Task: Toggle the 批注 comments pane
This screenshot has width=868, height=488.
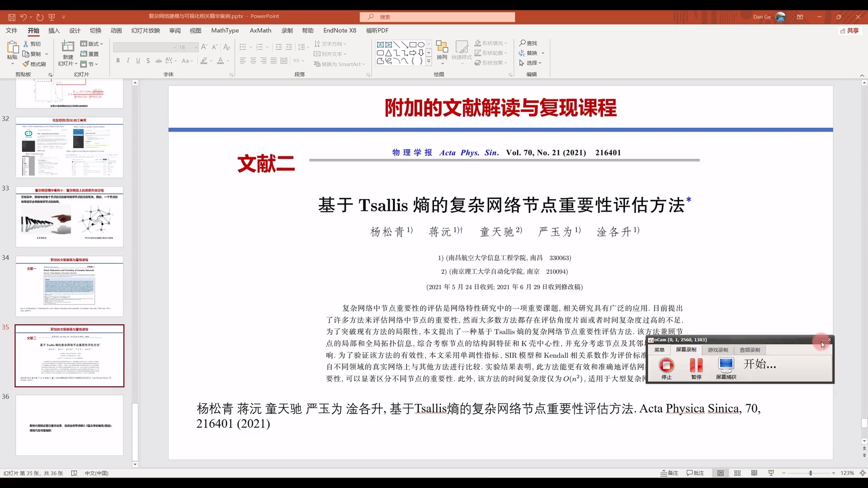Action: [695, 473]
